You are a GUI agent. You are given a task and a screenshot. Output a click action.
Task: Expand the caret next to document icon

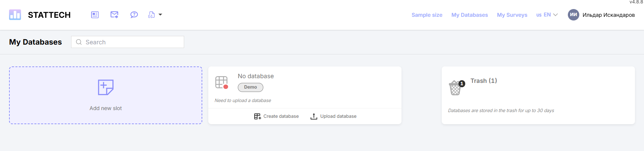coord(160,15)
